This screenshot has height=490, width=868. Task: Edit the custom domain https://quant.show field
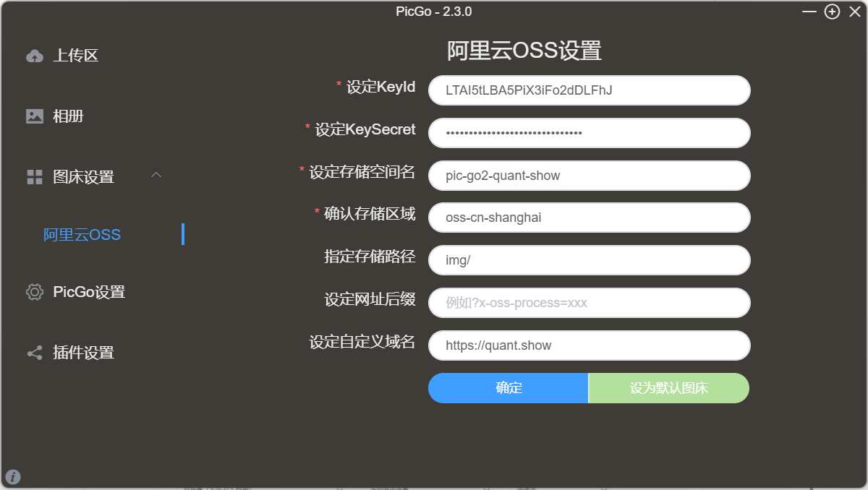click(x=589, y=345)
